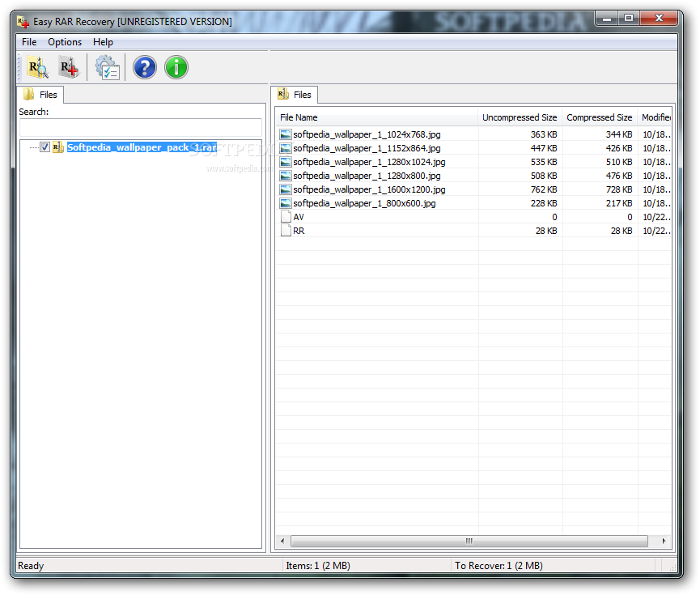Select Softpedia_wallpaper_pack_1.rar tree item
Screen dimensions: 700x595
pyautogui.click(x=142, y=147)
